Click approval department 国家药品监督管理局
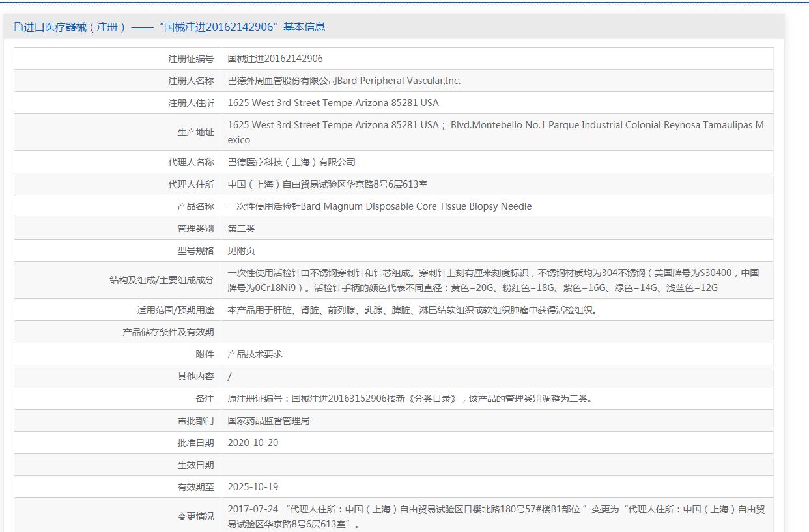The width and height of the screenshot is (809, 532). pyautogui.click(x=268, y=421)
